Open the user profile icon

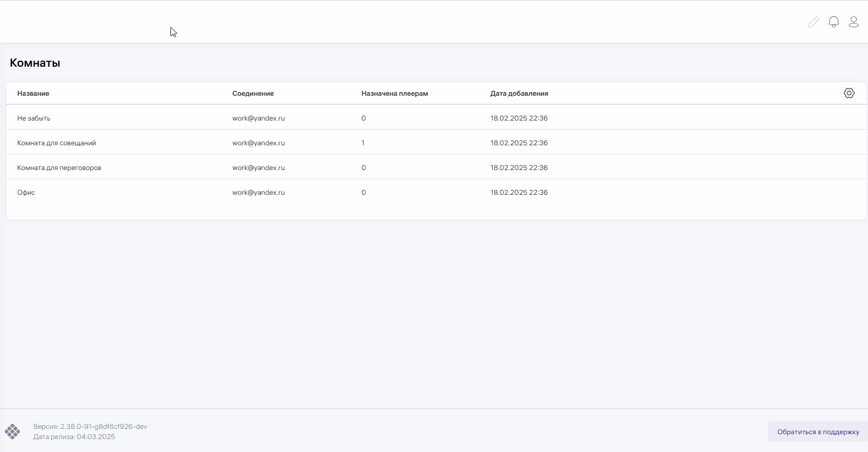[853, 22]
